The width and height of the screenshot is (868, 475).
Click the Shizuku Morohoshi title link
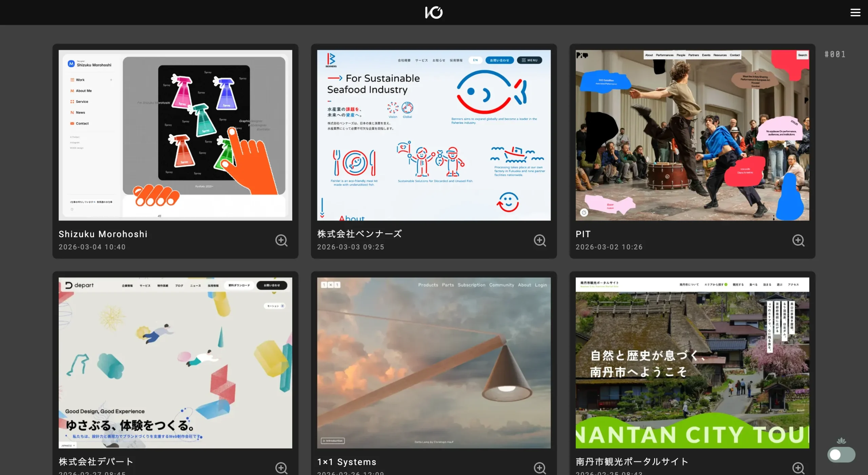(x=103, y=234)
